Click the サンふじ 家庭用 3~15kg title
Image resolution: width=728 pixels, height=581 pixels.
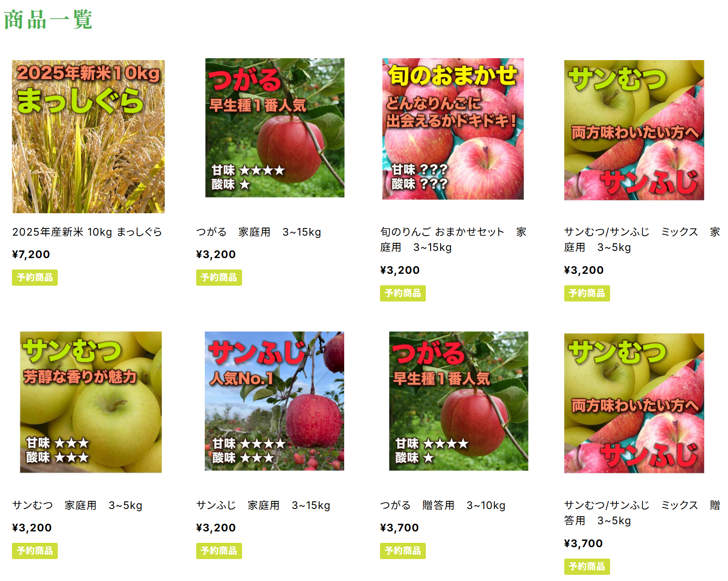pos(264,505)
